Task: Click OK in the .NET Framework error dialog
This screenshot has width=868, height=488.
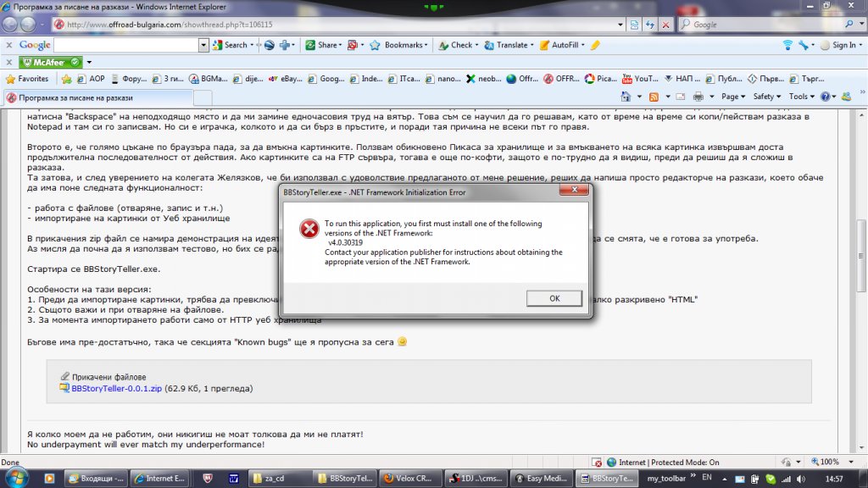Action: pos(554,298)
